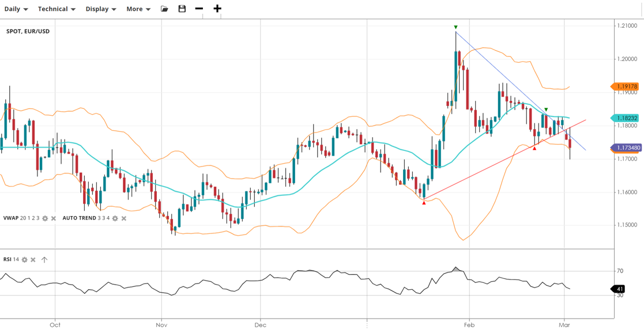644x329 pixels.
Task: Move RSI panel up with arrow icon
Action: (44, 260)
